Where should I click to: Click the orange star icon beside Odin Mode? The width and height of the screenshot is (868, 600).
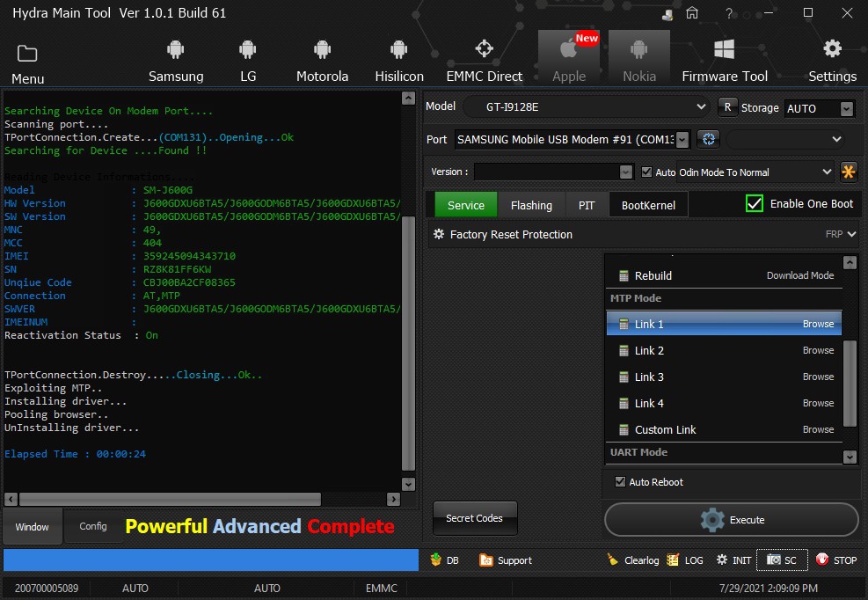(x=848, y=172)
